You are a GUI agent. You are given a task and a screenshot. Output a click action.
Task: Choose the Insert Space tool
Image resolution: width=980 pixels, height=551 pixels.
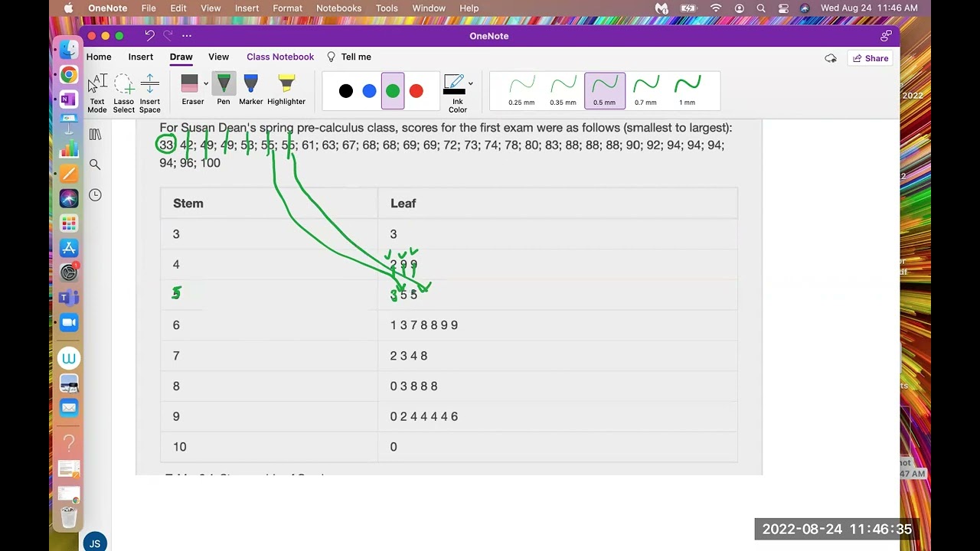[x=150, y=93]
